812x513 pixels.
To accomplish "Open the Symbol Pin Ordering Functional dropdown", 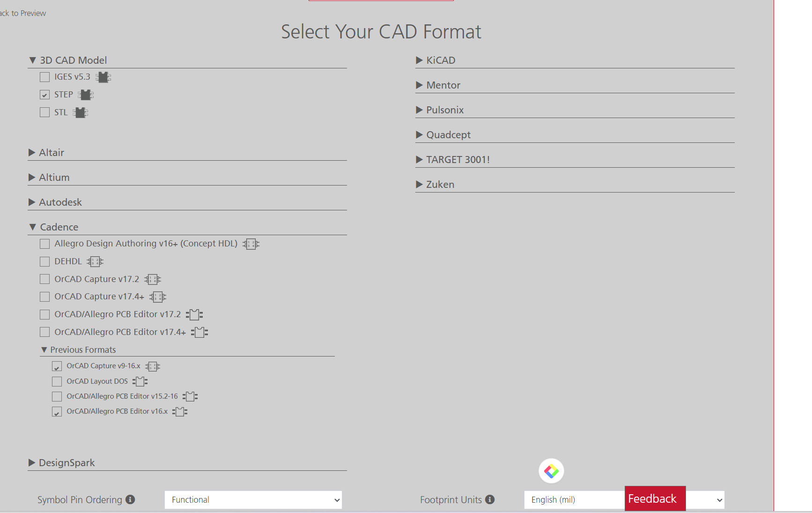I will (253, 500).
